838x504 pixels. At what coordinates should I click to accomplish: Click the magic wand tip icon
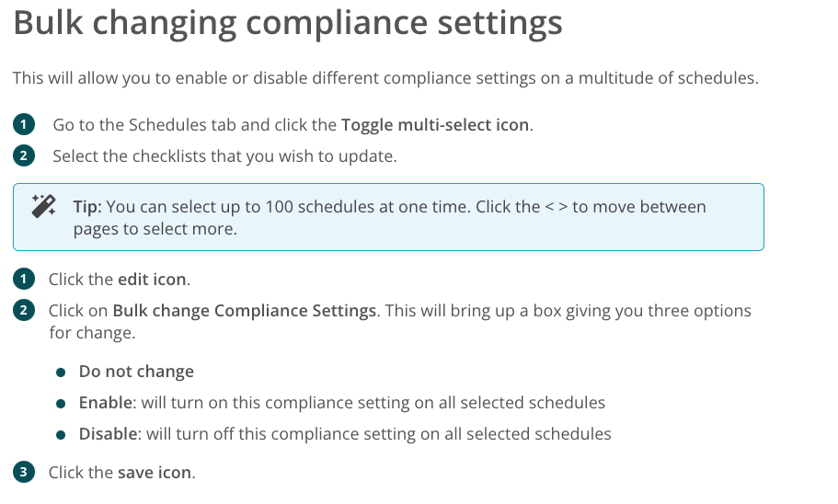(x=43, y=205)
